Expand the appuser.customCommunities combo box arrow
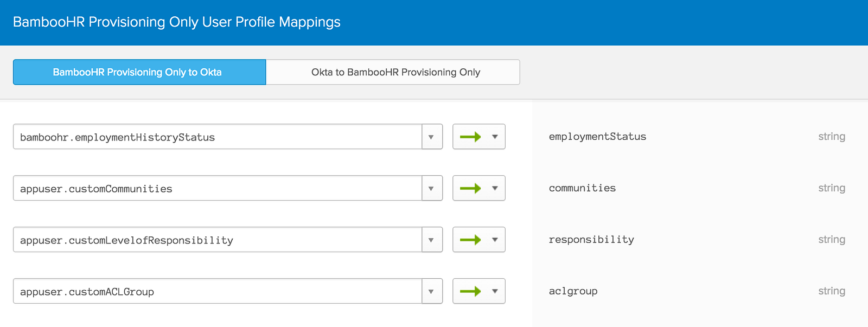The image size is (868, 327). pyautogui.click(x=431, y=189)
